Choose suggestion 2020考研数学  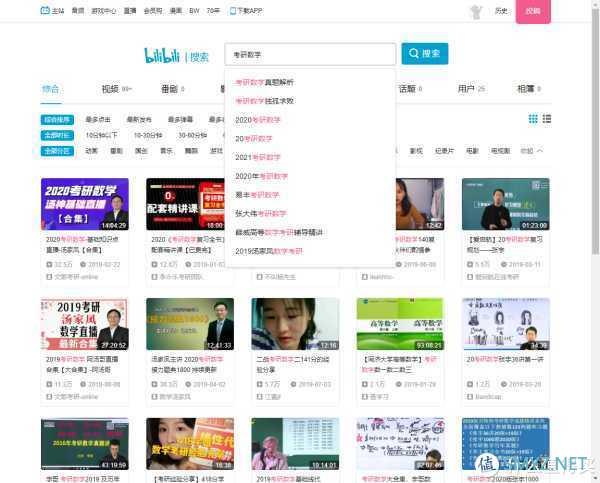[310, 120]
